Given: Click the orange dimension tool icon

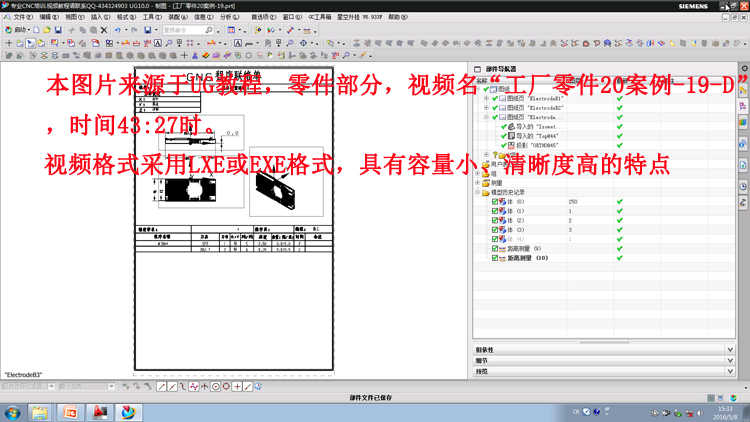Looking at the screenshot, I should (211, 43).
